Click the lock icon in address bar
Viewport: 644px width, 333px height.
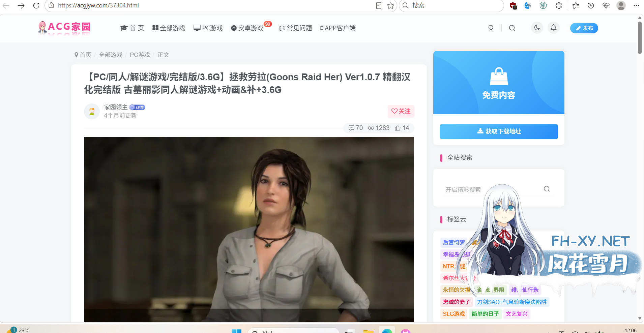(51, 5)
